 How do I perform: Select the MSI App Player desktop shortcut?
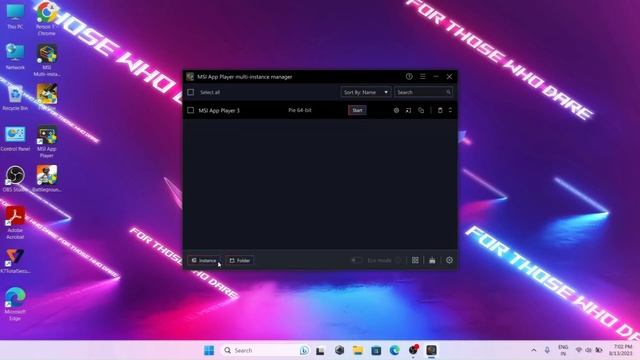pyautogui.click(x=47, y=142)
